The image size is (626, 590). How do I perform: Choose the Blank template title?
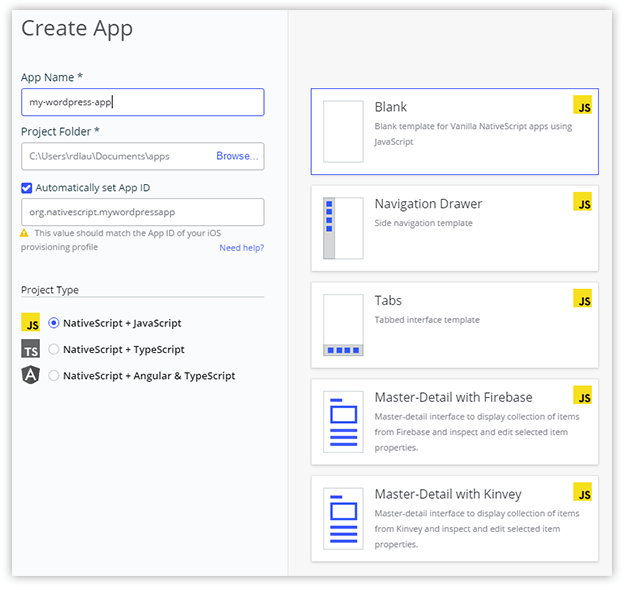(390, 107)
